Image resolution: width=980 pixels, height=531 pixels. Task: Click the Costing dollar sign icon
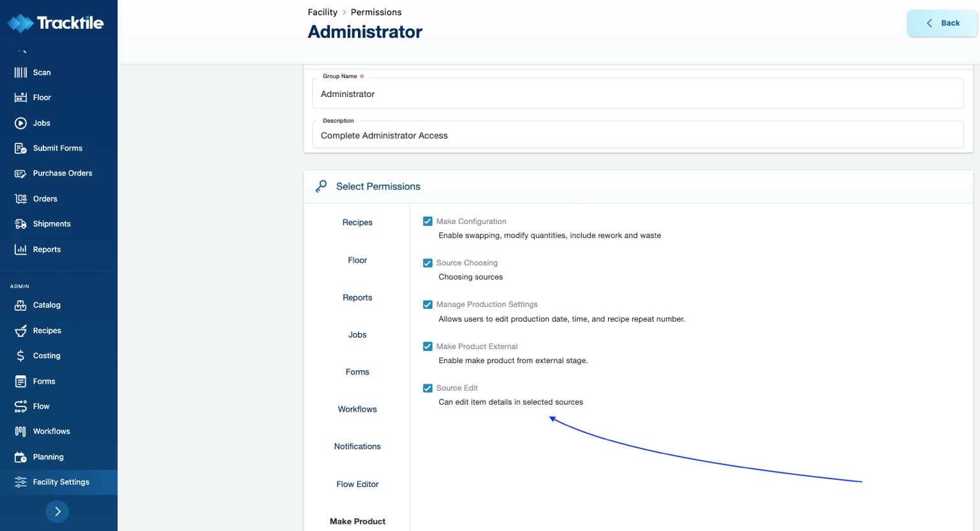click(x=20, y=356)
